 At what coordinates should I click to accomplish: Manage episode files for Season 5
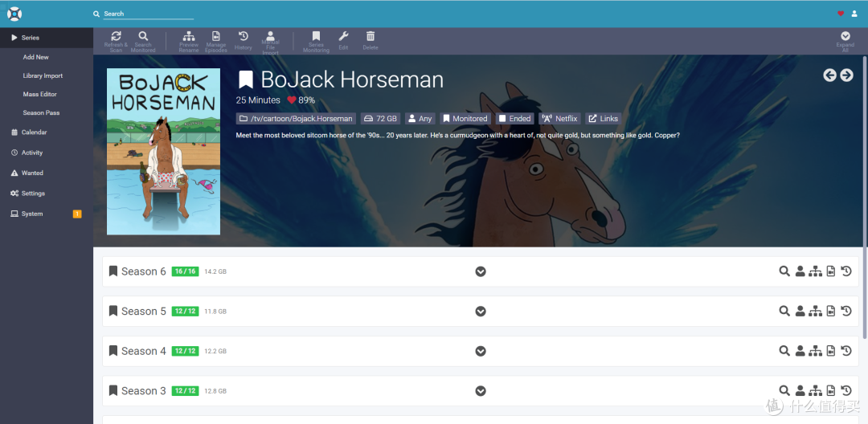(x=830, y=311)
